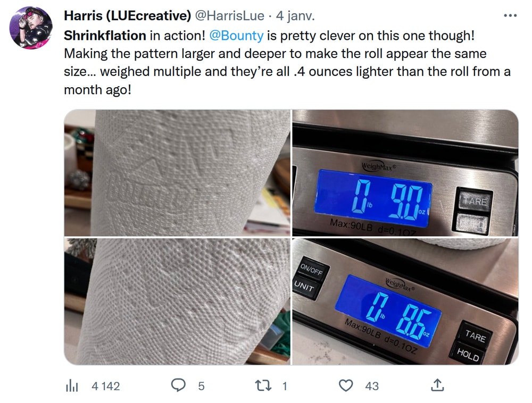Open the reply comment icon

pos(178,385)
